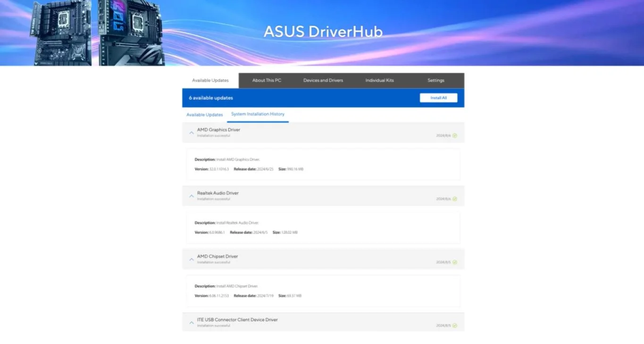
Task: Open the Devices and Drivers tab
Action: point(323,81)
